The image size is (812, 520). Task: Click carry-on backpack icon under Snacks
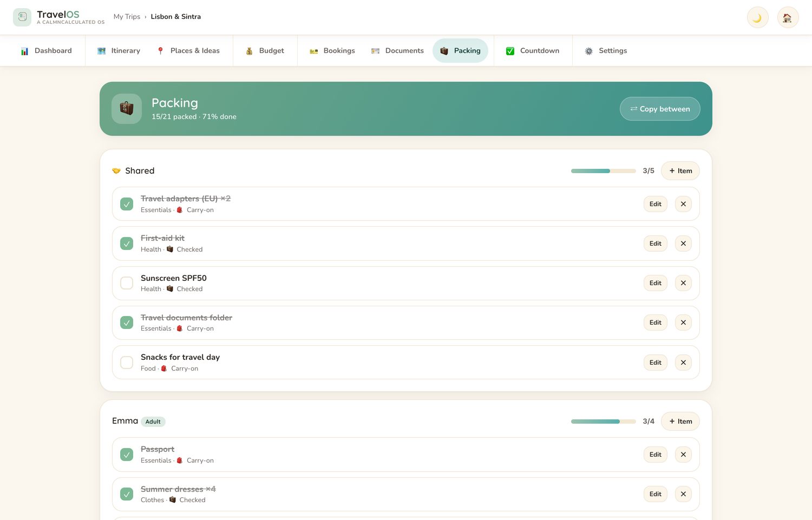tap(164, 368)
